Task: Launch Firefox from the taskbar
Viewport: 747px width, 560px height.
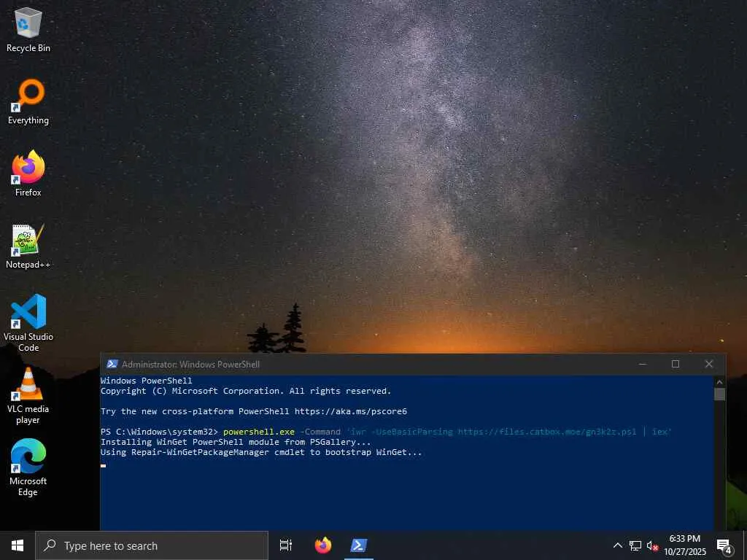Action: click(323, 545)
